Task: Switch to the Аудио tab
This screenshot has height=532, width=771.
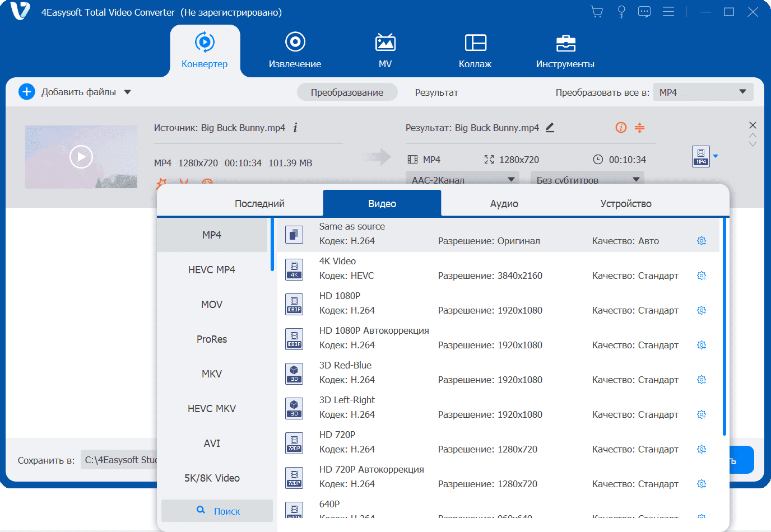Action: 504,204
